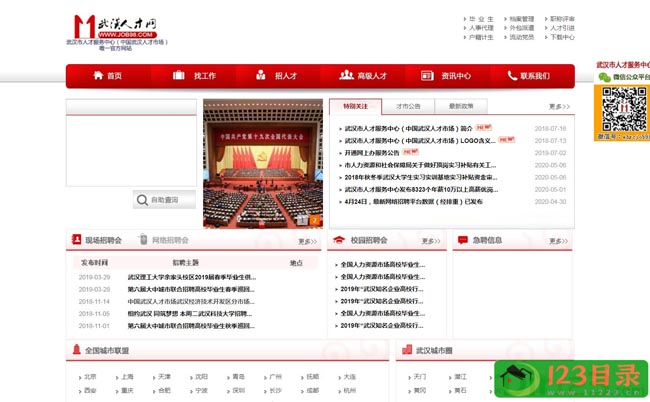This screenshot has width=650, height=402.
Task: Click the red icon beside 校园招聘会
Action: point(340,240)
